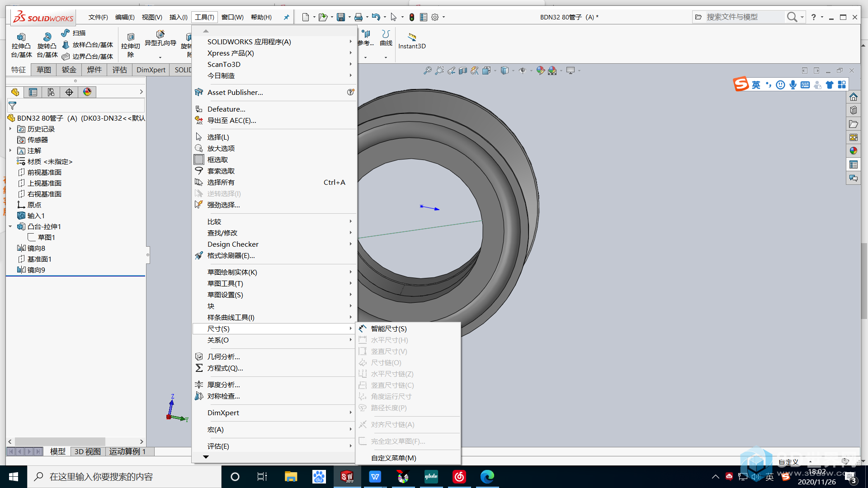The image size is (868, 488).
Task: Expand the 注解 tree node
Action: (x=10, y=150)
